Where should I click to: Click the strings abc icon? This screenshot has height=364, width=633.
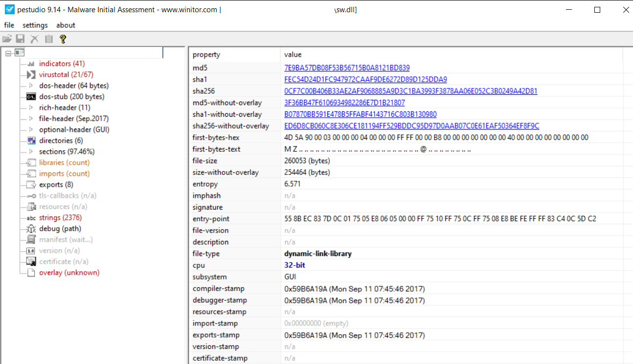point(31,218)
